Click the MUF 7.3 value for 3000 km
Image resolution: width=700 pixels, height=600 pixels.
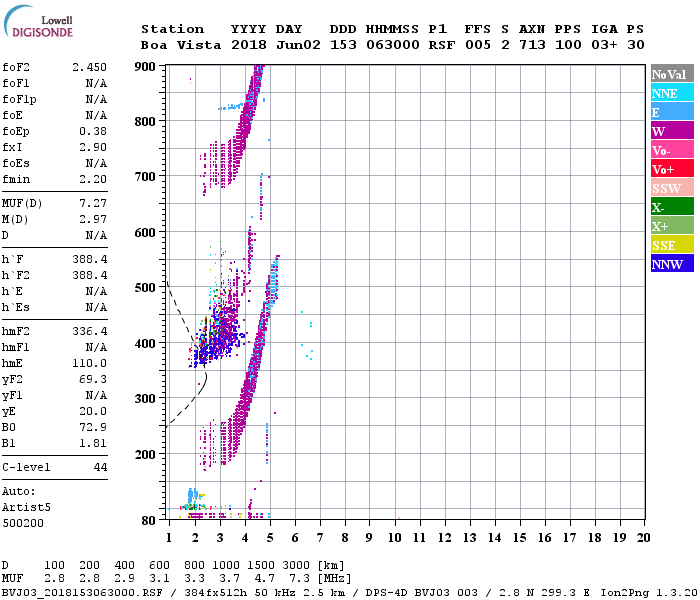[299, 578]
